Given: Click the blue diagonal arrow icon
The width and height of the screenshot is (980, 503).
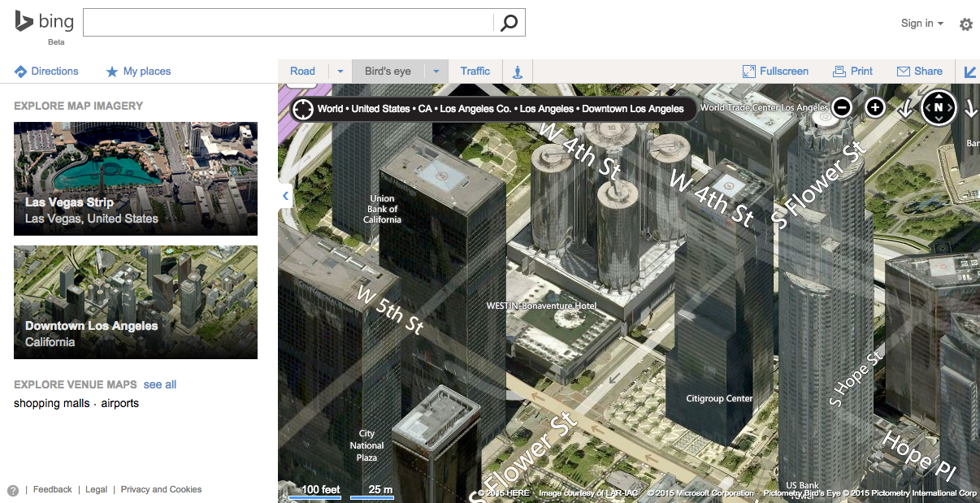Looking at the screenshot, I should pyautogui.click(x=969, y=72).
